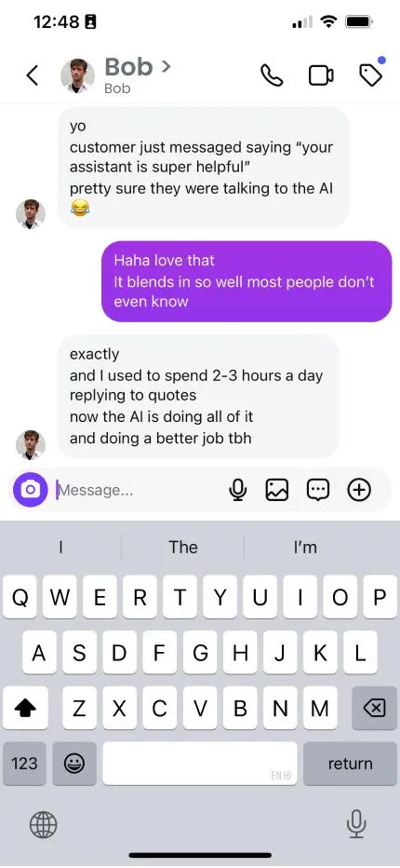Toggle the shift key on keyboard
This screenshot has height=868, width=400.
24,708
